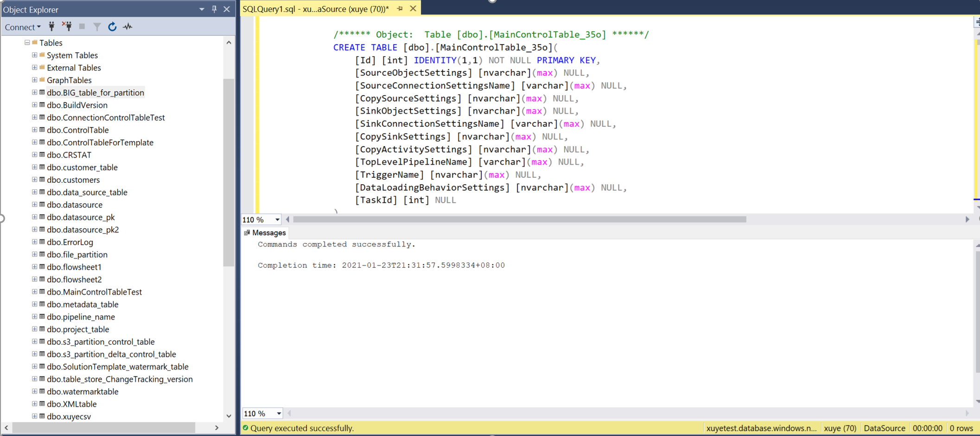The image size is (980, 436).
Task: Click the Disconnect icon in Object Explorer
Action: [x=67, y=26]
